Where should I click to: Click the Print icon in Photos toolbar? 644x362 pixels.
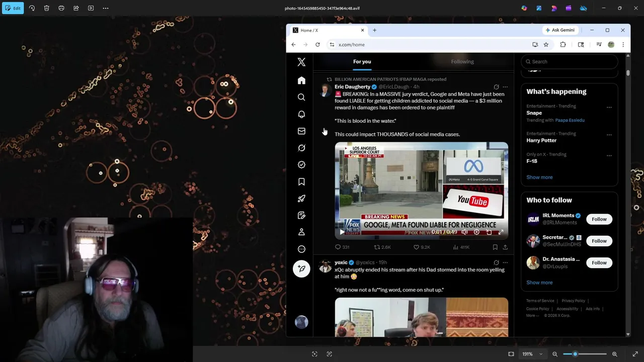(61, 8)
